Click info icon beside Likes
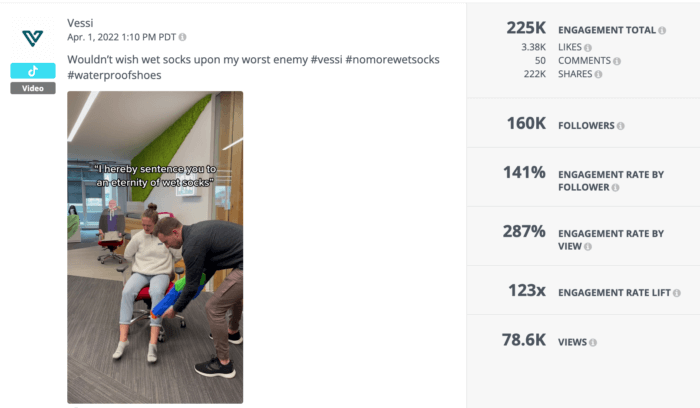 point(588,47)
